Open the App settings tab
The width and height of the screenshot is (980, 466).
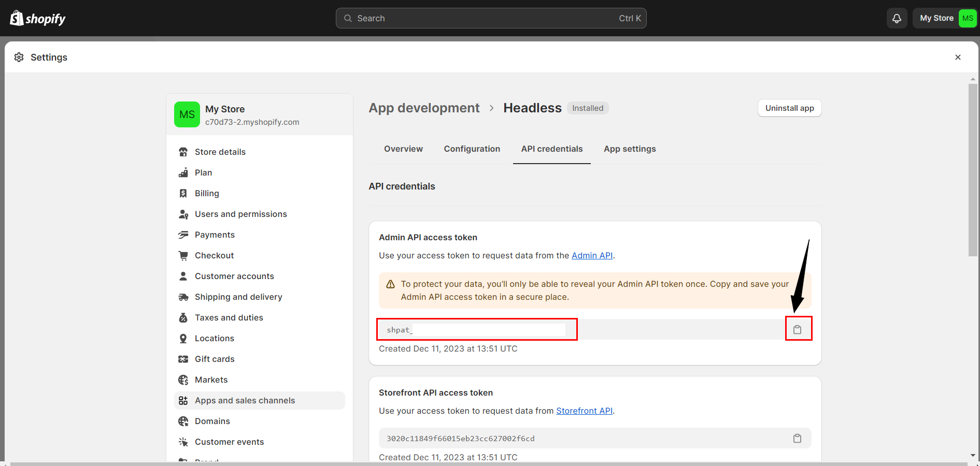[630, 149]
